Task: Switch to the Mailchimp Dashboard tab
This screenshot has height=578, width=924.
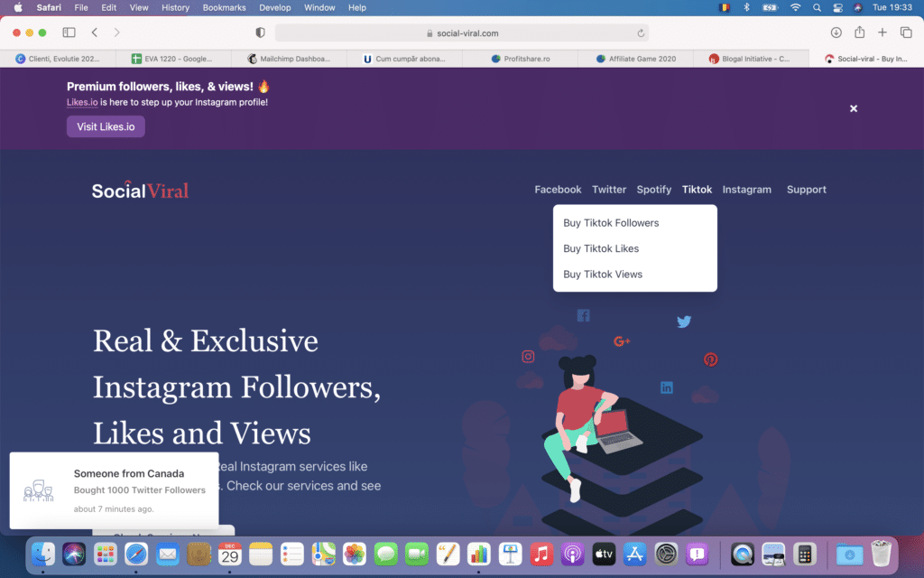Action: click(x=289, y=59)
